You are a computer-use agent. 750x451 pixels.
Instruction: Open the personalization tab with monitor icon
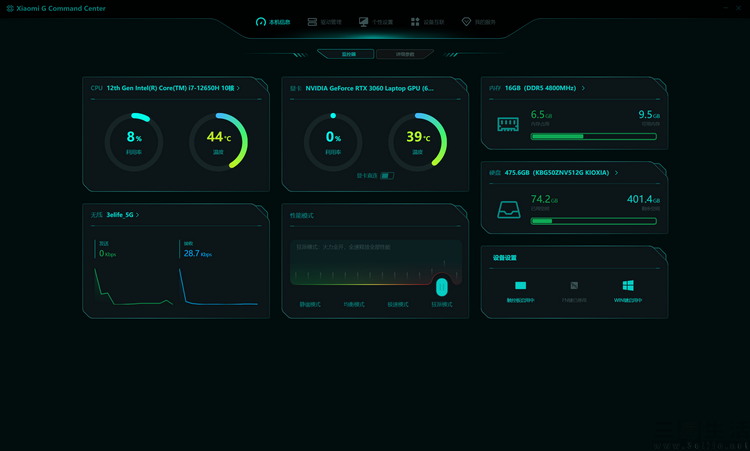[376, 22]
